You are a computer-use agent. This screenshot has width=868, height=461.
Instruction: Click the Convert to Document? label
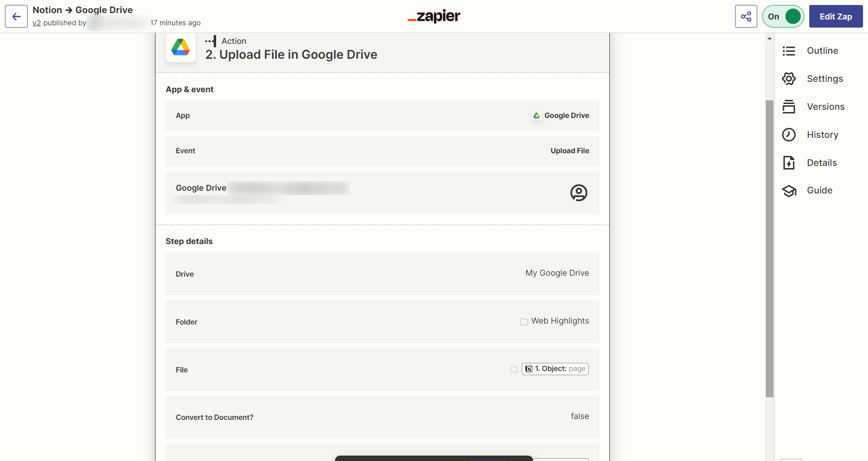coord(214,418)
